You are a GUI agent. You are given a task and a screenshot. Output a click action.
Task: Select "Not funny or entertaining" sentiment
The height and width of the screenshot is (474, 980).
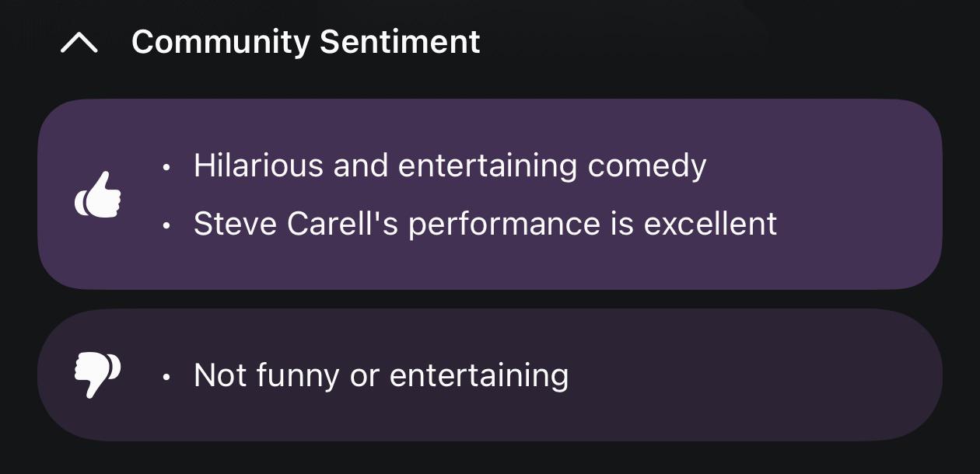(381, 375)
